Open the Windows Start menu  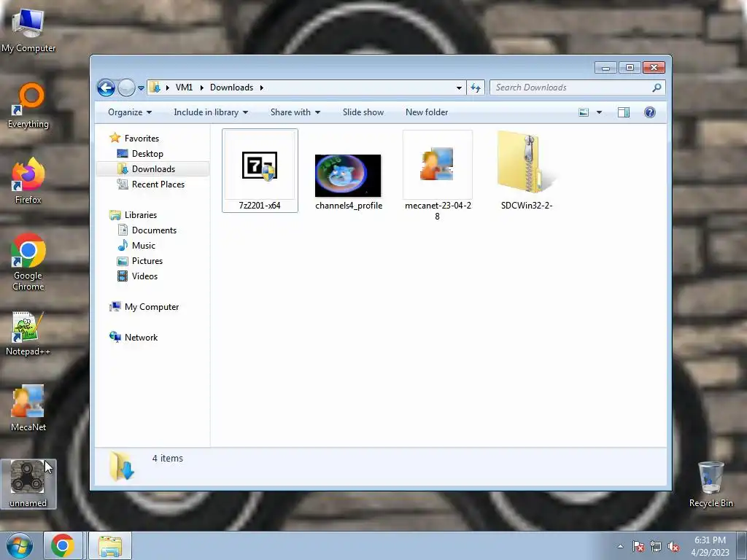pos(20,545)
